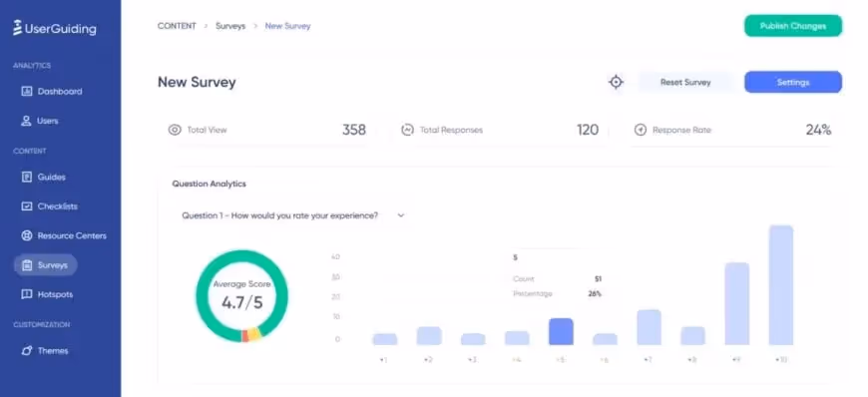
Task: Click the Hotspots speech bubble icon
Action: click(27, 294)
